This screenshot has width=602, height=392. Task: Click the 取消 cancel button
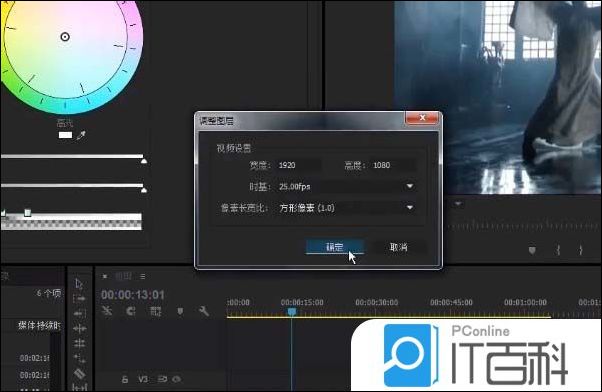pos(399,247)
